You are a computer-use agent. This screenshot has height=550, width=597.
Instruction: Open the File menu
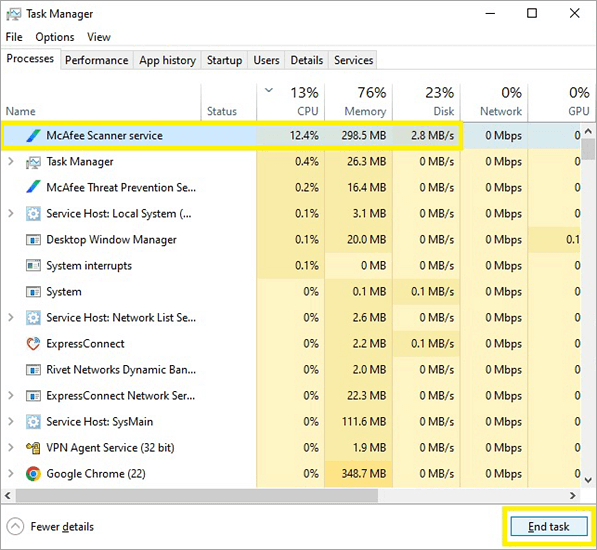coord(14,37)
